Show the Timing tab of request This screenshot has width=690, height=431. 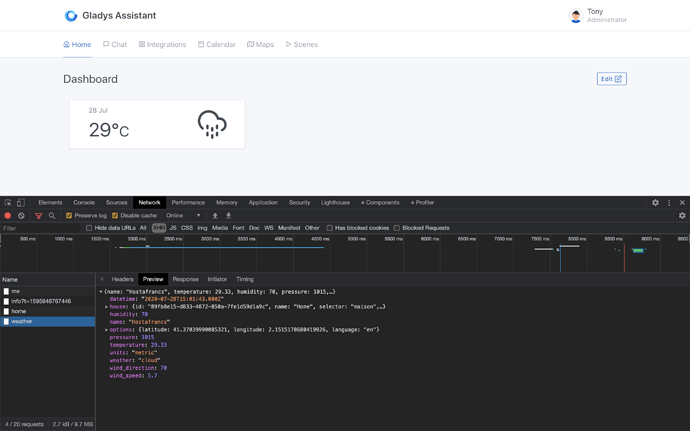245,279
